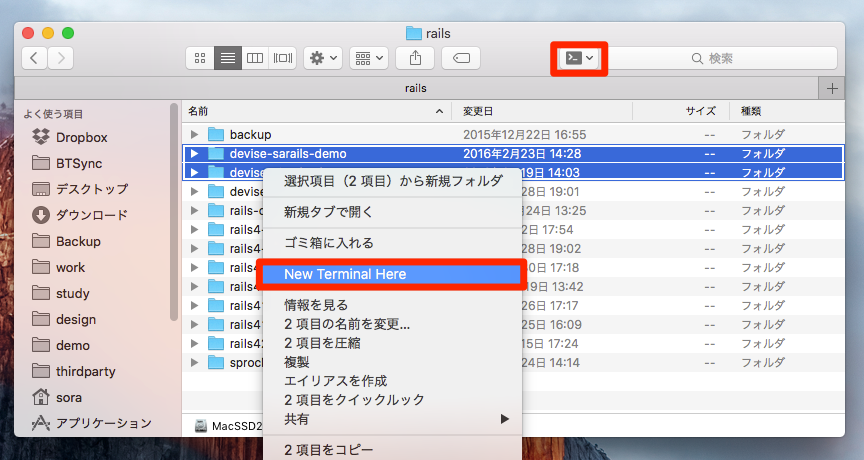This screenshot has height=460, width=864.
Task: Click the share icon in the toolbar
Action: pos(415,58)
